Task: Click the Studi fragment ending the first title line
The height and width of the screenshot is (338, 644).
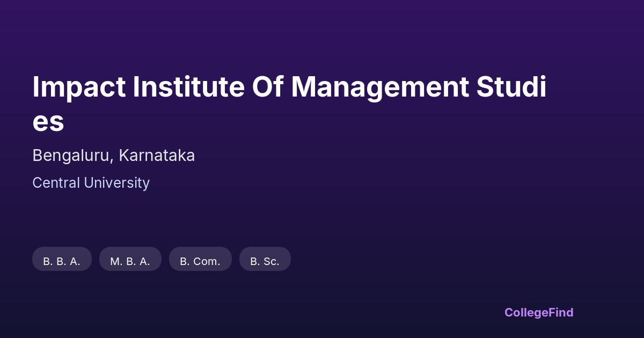Action: 511,87
